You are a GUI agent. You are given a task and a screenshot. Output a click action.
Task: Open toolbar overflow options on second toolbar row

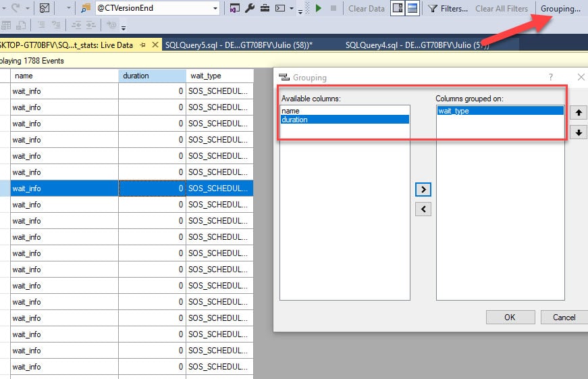[124, 27]
